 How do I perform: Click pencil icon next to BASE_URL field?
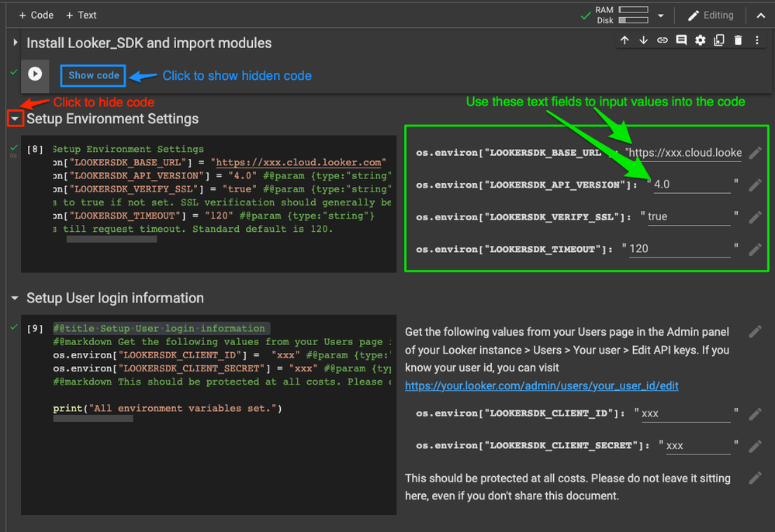point(755,153)
